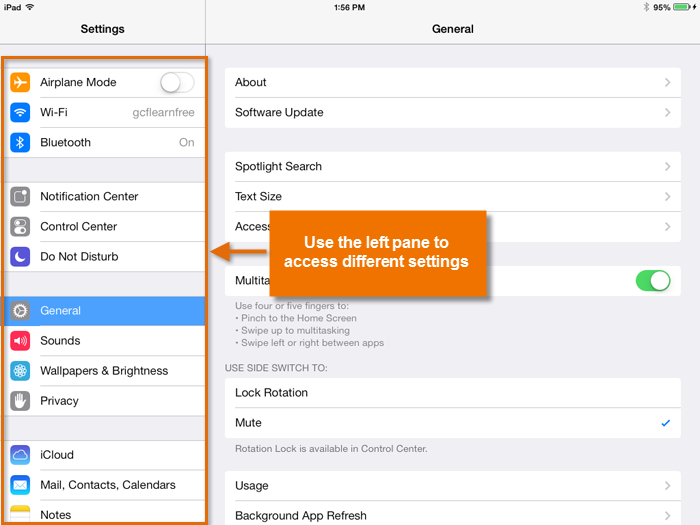700x525 pixels.
Task: Open iCloud settings
Action: pyautogui.click(x=105, y=455)
